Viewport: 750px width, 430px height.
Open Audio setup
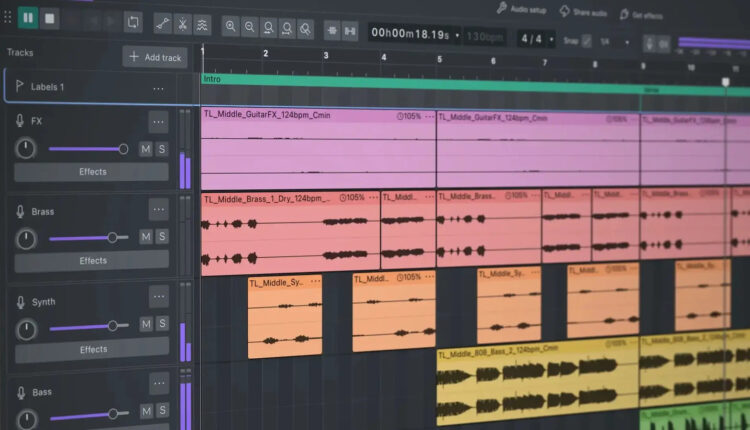point(522,9)
